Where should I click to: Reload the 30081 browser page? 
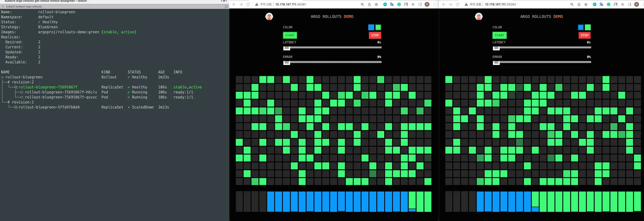click(x=248, y=4)
